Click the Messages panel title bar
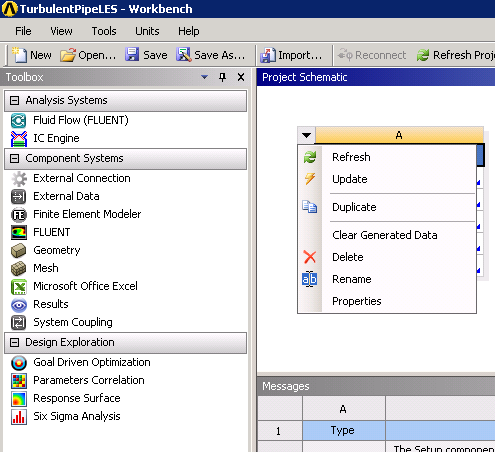 (x=376, y=386)
